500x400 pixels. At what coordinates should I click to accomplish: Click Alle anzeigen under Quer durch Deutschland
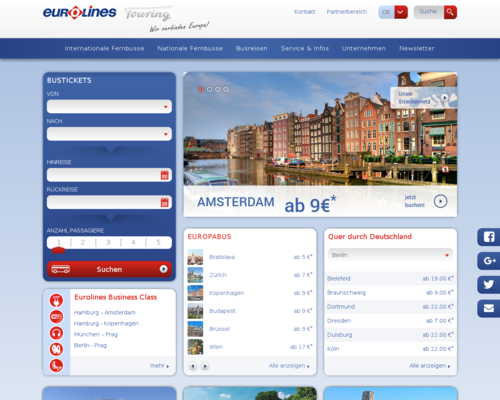tap(430, 366)
